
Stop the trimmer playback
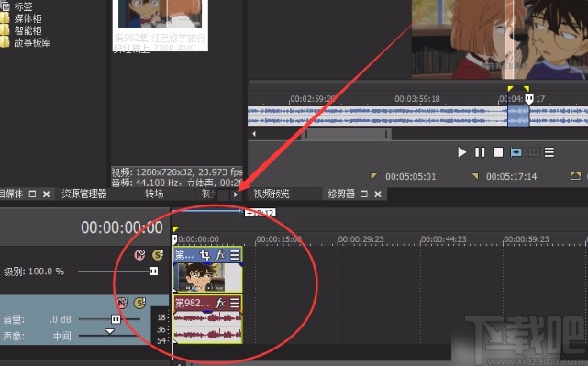(x=498, y=152)
